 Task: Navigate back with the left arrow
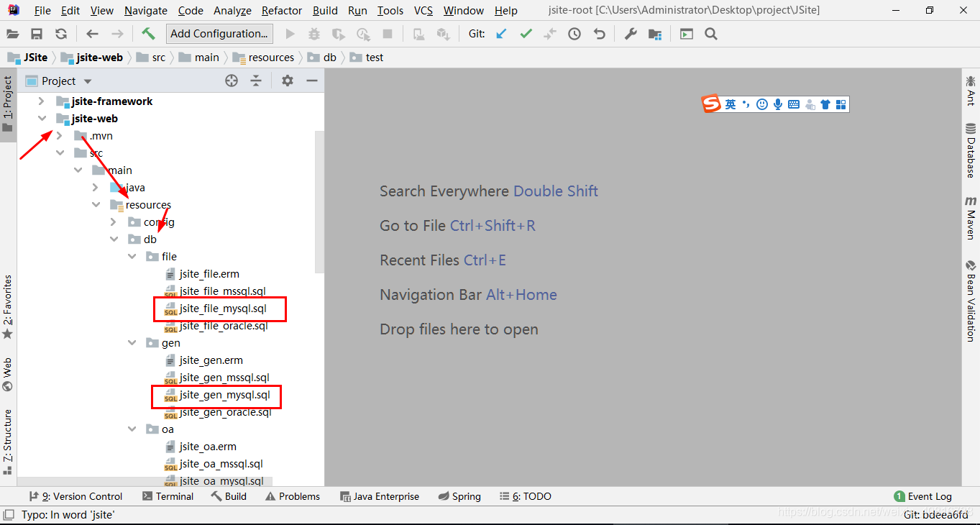pos(92,34)
